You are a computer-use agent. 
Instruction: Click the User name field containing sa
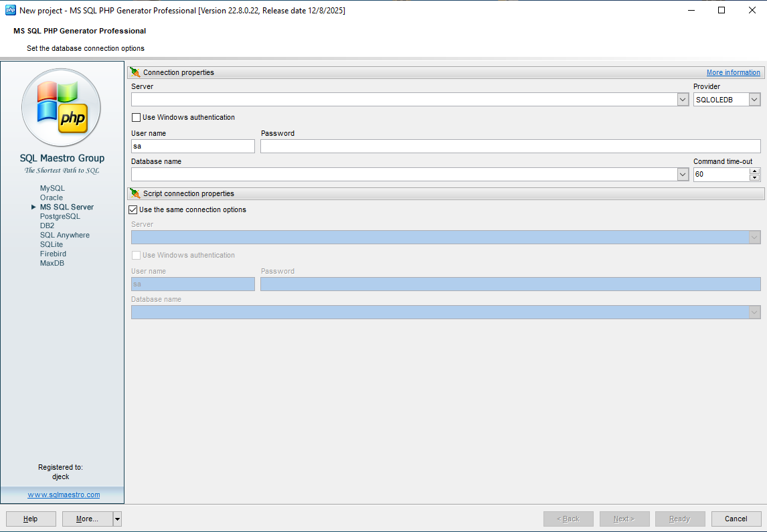193,146
